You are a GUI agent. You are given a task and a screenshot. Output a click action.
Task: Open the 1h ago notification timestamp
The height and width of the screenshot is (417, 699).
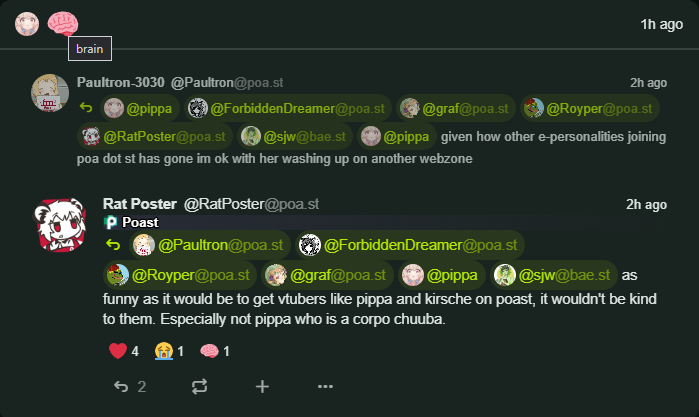pyautogui.click(x=662, y=24)
